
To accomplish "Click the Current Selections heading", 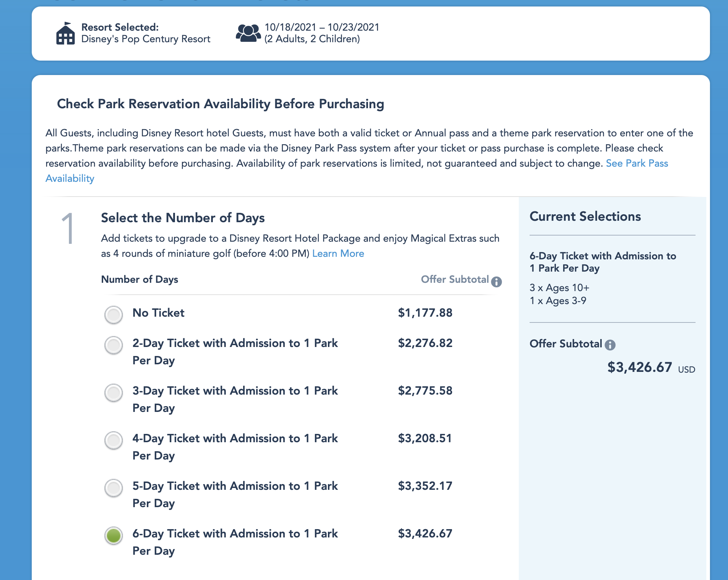I will (x=585, y=216).
